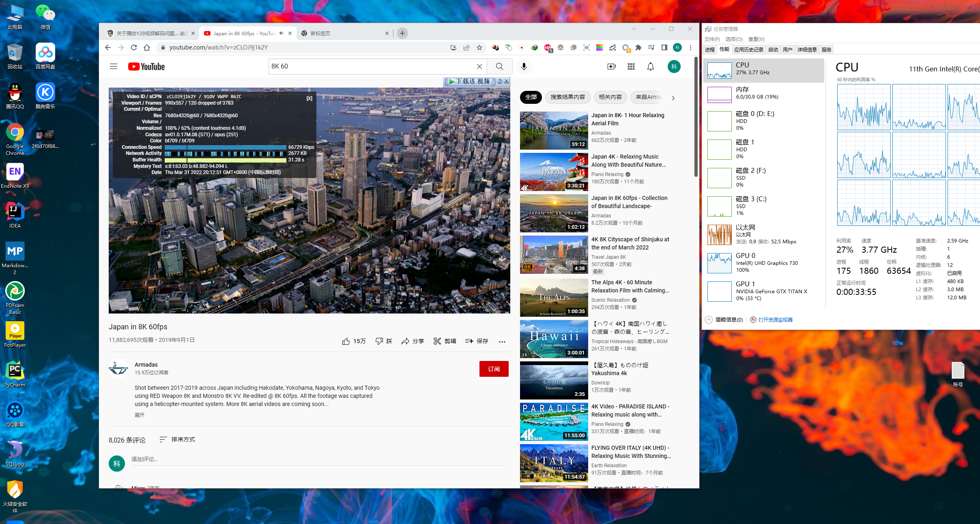Image resolution: width=980 pixels, height=524 pixels.
Task: Bookmark this page with star
Action: click(x=479, y=47)
